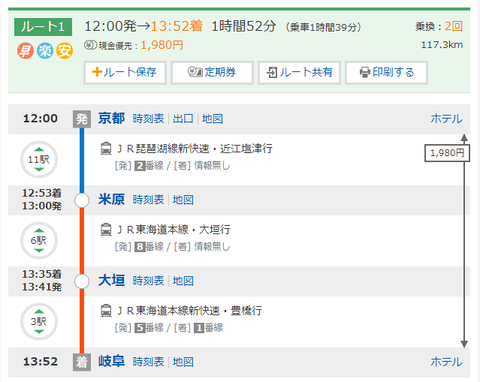Click the 13:52着 arrival time header

click(x=177, y=26)
